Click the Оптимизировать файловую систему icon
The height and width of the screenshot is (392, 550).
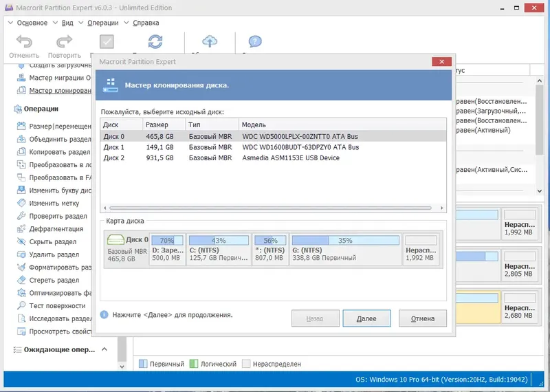(x=21, y=293)
